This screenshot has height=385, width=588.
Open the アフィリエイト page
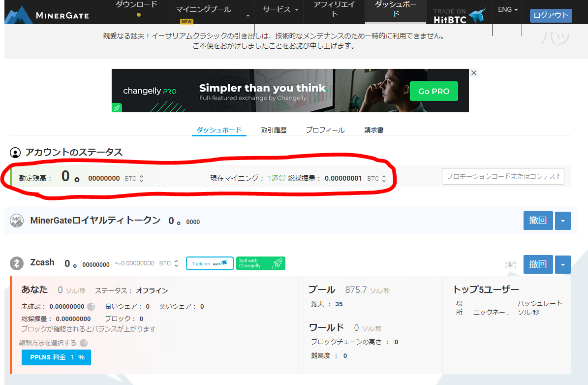[x=334, y=9]
